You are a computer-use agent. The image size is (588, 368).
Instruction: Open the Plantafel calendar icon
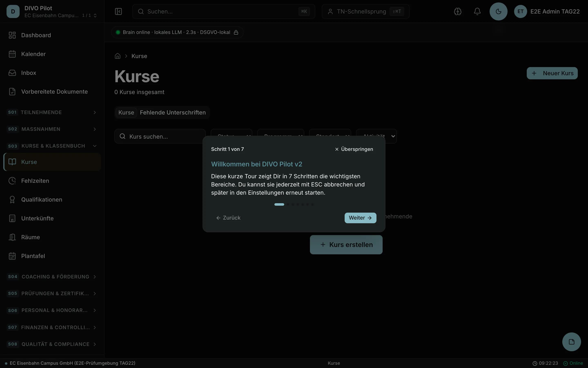[12, 256]
